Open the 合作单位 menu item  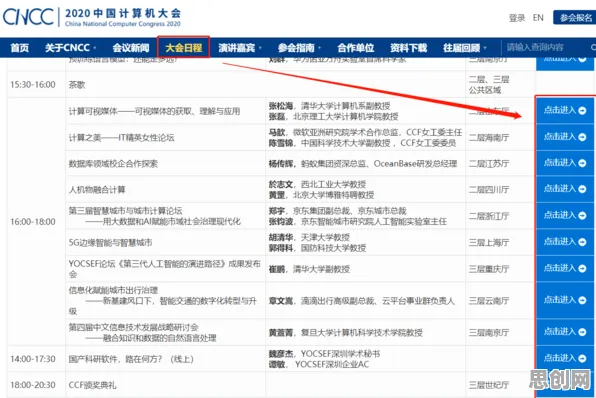click(x=355, y=48)
